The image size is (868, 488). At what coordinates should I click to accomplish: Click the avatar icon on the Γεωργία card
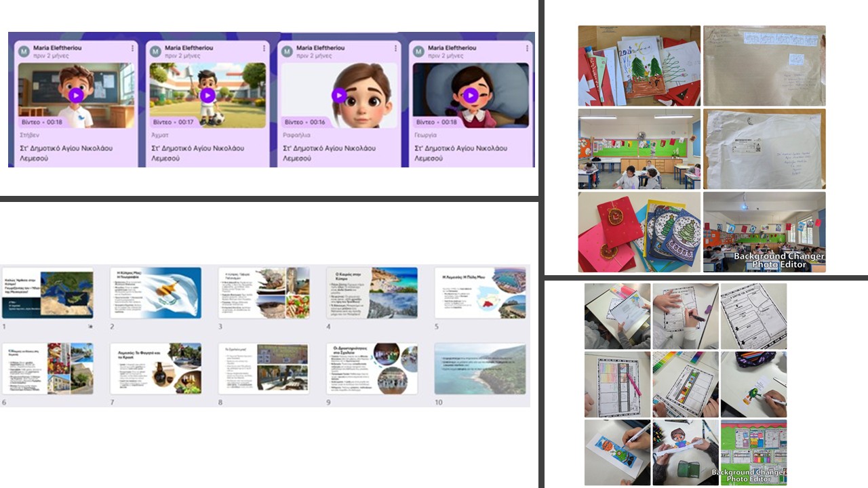pyautogui.click(x=418, y=52)
